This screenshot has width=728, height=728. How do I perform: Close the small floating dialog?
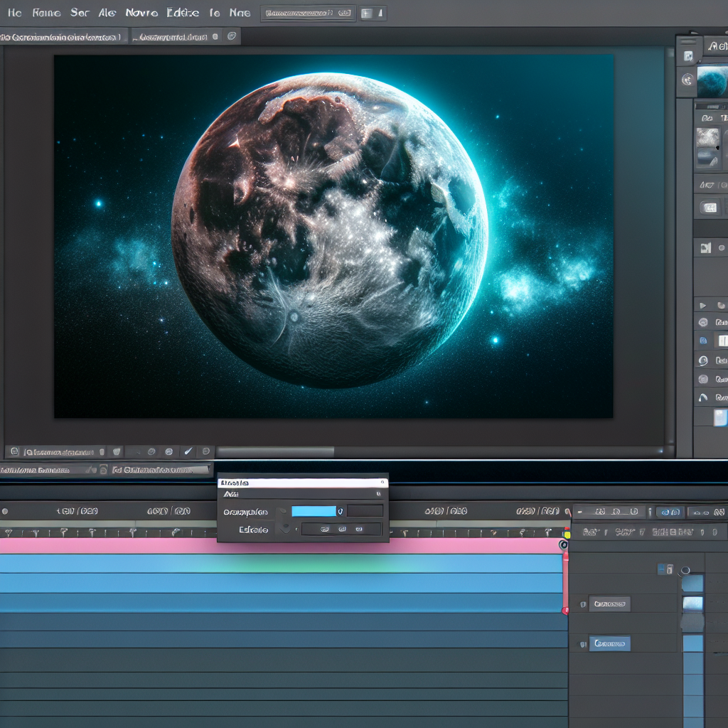point(382,483)
